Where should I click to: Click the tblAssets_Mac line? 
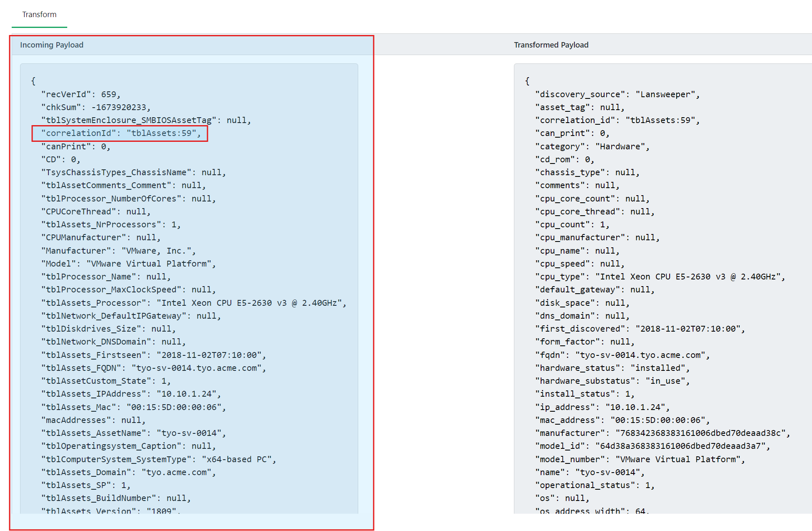[x=134, y=407]
